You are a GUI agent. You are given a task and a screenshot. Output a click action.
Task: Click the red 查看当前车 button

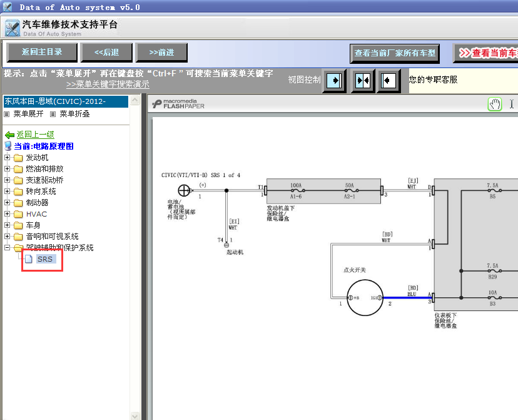[x=485, y=53]
